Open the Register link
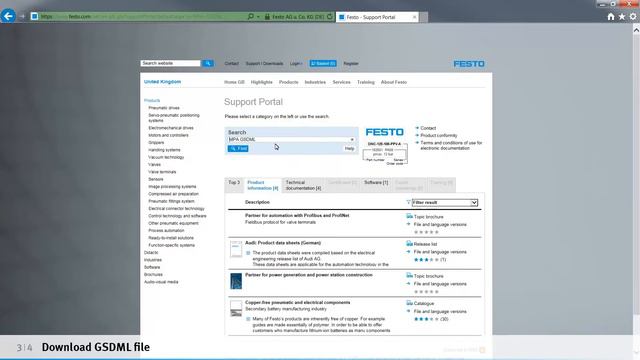The image size is (640, 360). click(x=351, y=64)
